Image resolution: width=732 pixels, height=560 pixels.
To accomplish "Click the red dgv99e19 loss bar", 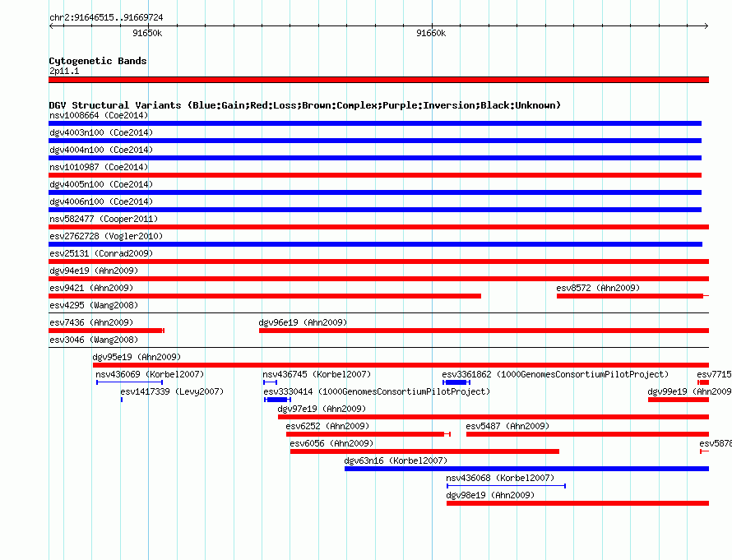I will click(679, 400).
